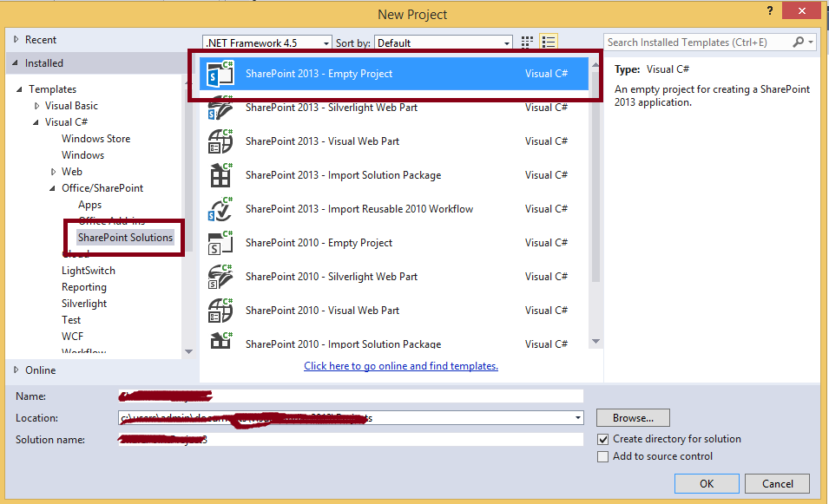Select the Silverlight category
This screenshot has width=829, height=504.
pos(84,304)
